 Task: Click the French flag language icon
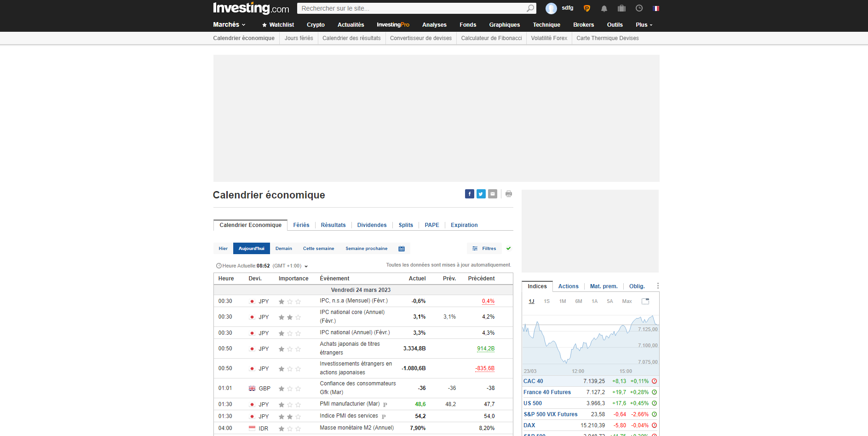point(656,8)
